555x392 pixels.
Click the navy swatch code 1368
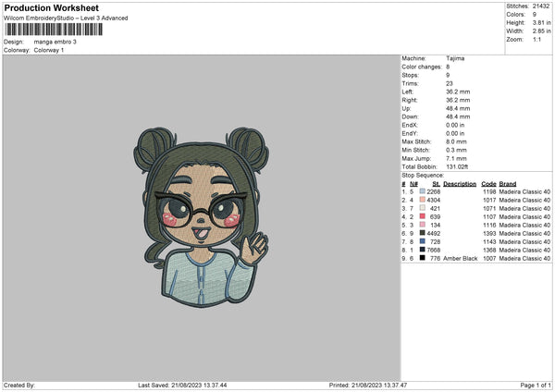click(423, 250)
